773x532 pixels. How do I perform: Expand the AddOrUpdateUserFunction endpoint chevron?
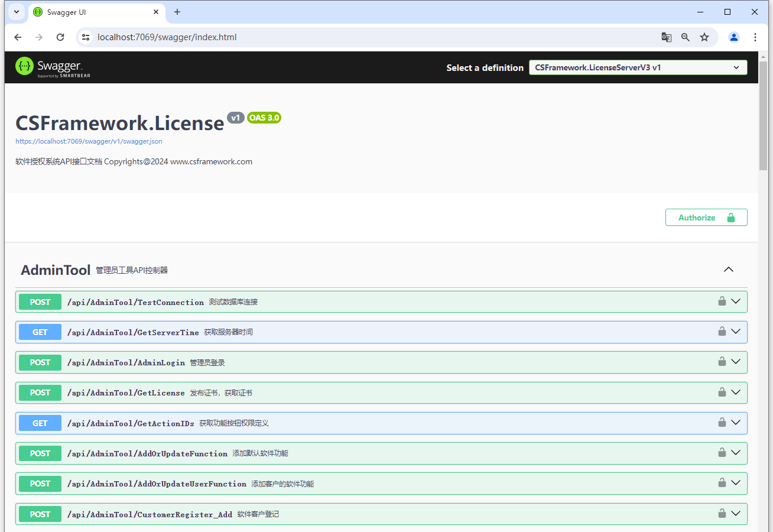[736, 482]
